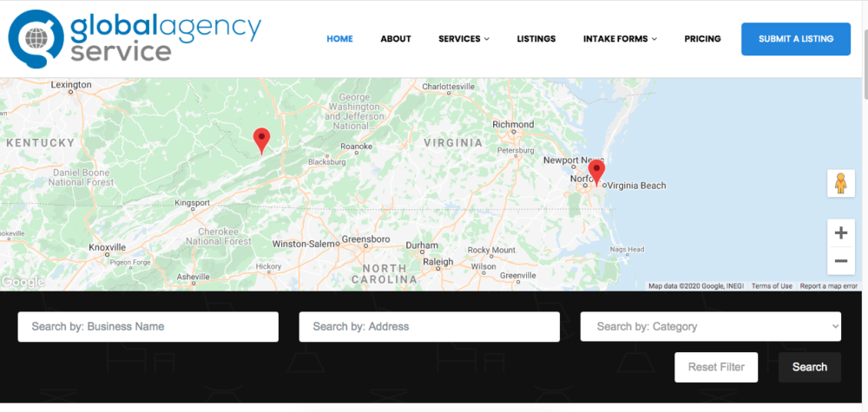Open the Listings page

(x=536, y=39)
